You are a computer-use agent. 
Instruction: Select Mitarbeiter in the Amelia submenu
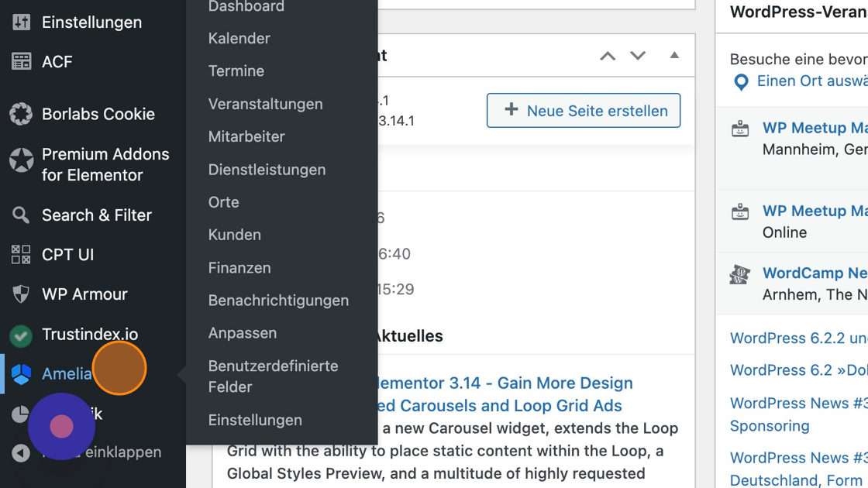click(x=246, y=136)
